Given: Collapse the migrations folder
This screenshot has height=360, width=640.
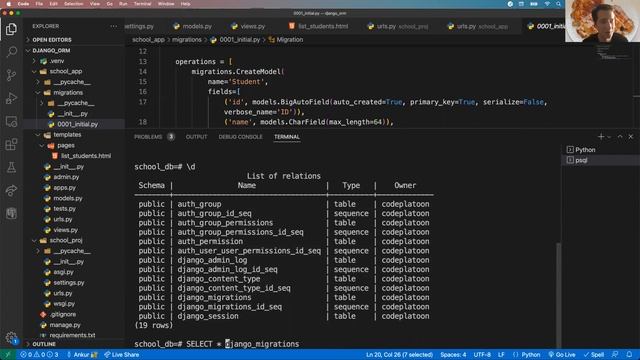Looking at the screenshot, I should (68, 93).
